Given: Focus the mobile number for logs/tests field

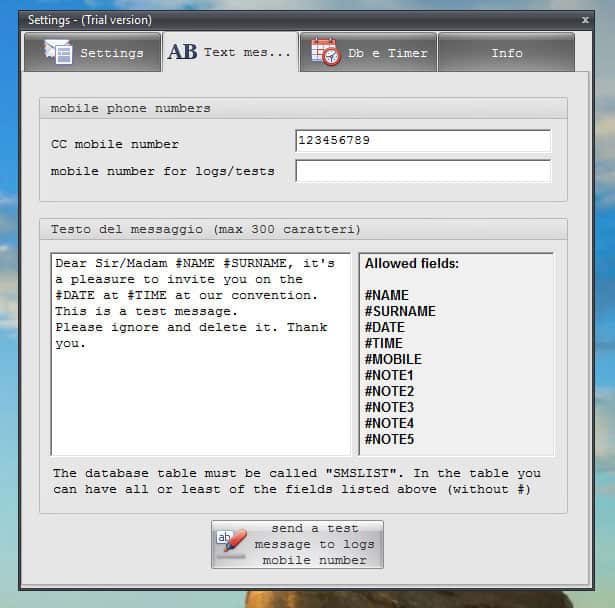Looking at the screenshot, I should click(422, 171).
